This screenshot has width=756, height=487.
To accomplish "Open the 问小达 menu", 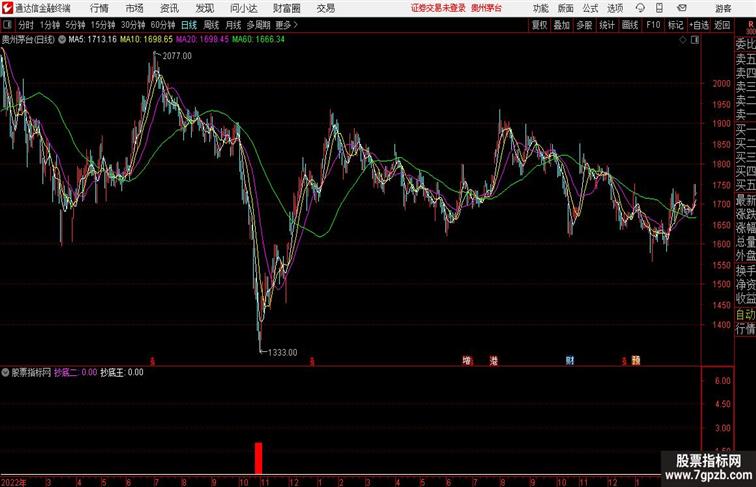I will [x=243, y=8].
